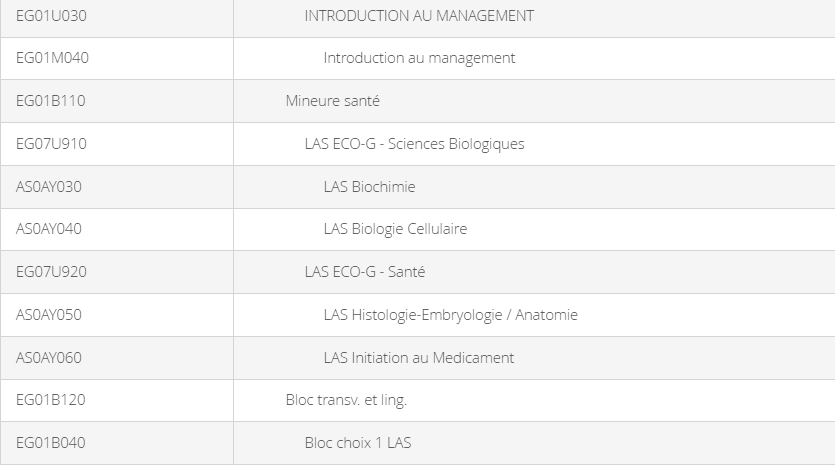Select LAS ECO-G - Sciences Biologiques
The height and width of the screenshot is (465, 835).
click(x=414, y=144)
